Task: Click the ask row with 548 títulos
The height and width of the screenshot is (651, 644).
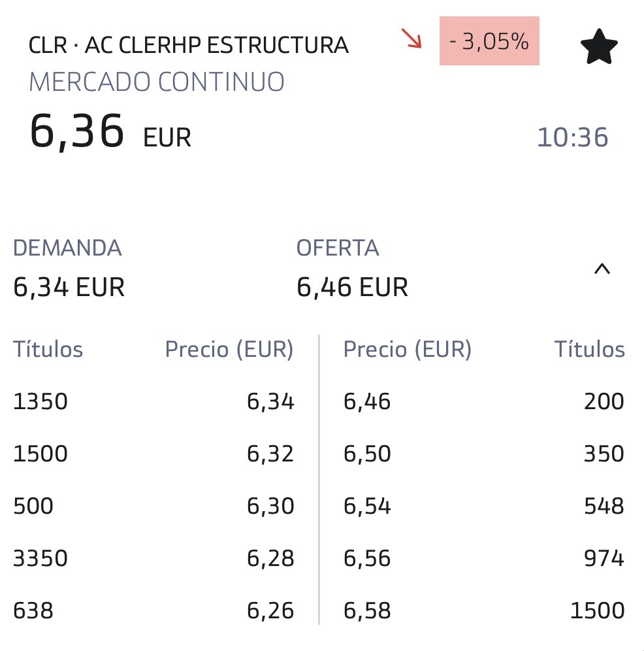Action: 483,507
